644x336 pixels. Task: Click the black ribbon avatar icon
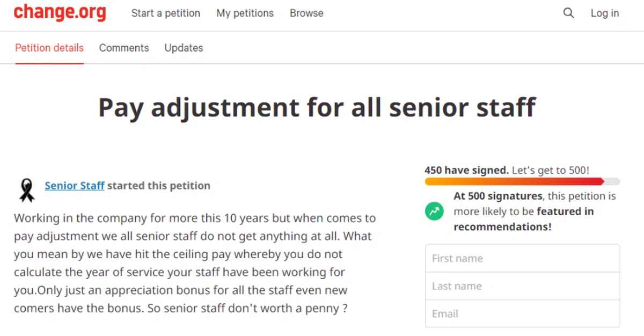coord(27,189)
